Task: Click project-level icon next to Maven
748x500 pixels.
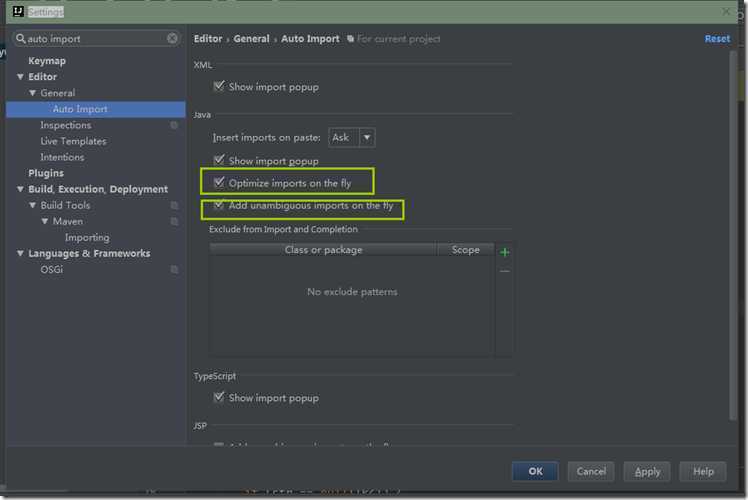Action: 174,221
